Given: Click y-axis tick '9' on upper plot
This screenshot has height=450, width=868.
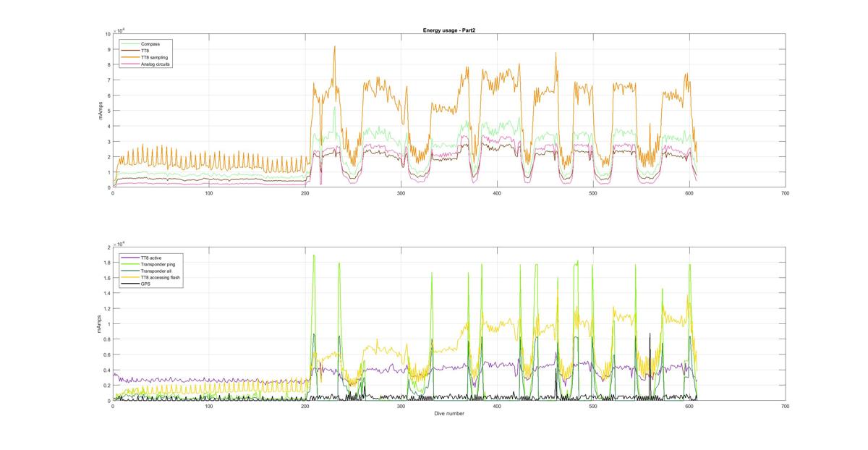Looking at the screenshot, I should click(109, 49).
